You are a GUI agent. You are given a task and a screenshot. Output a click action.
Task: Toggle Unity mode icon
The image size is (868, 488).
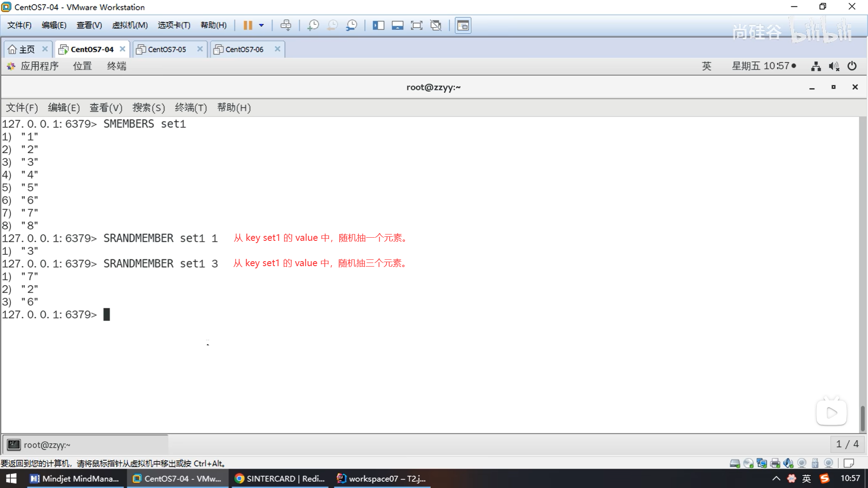[436, 25]
